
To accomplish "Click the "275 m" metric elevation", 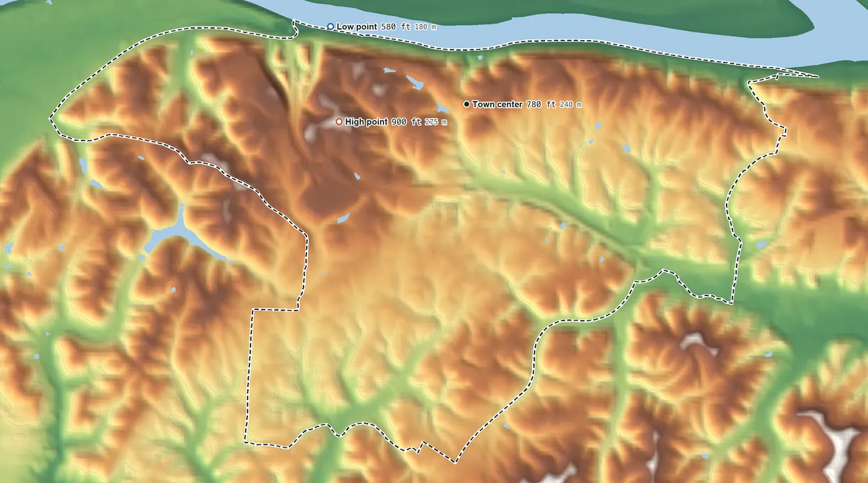I will tap(435, 122).
